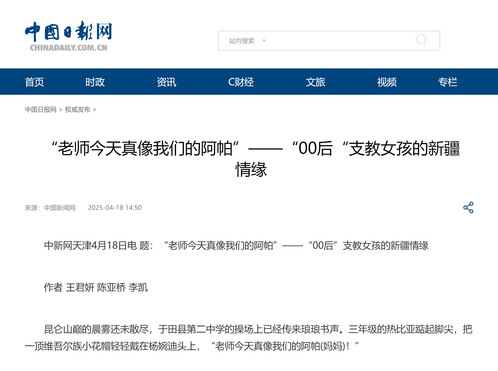Go to the 资讯 section
The height and width of the screenshot is (371, 498).
pos(166,82)
